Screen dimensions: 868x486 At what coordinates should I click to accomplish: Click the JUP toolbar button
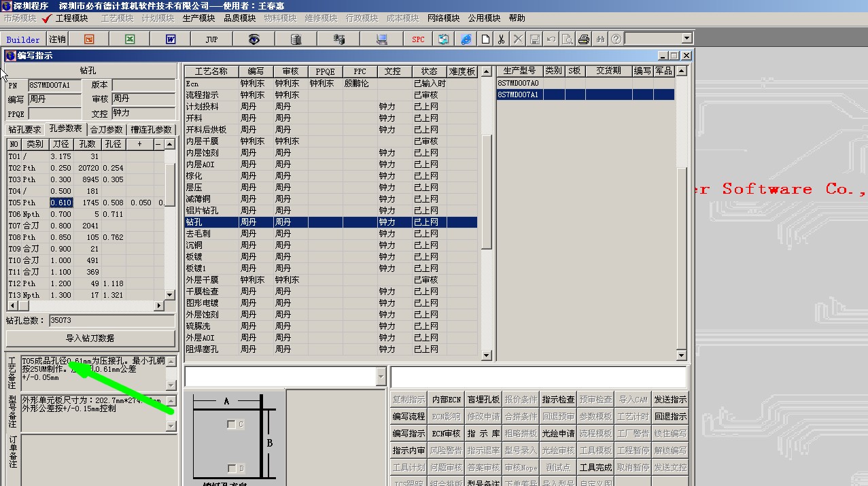pyautogui.click(x=211, y=39)
